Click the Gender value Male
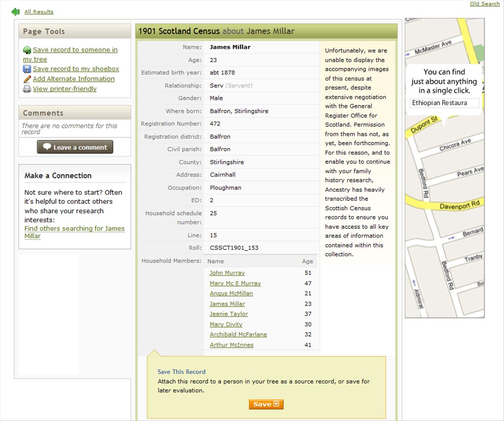 click(216, 98)
